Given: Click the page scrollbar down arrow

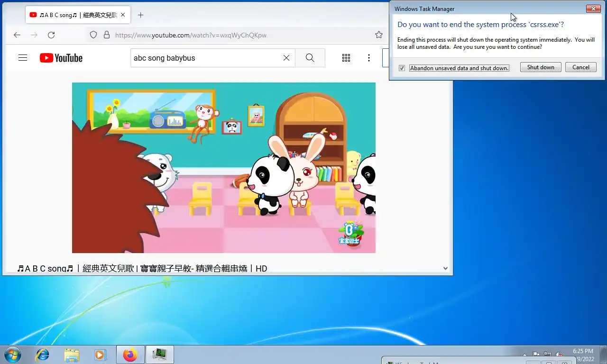Looking at the screenshot, I should (x=445, y=268).
